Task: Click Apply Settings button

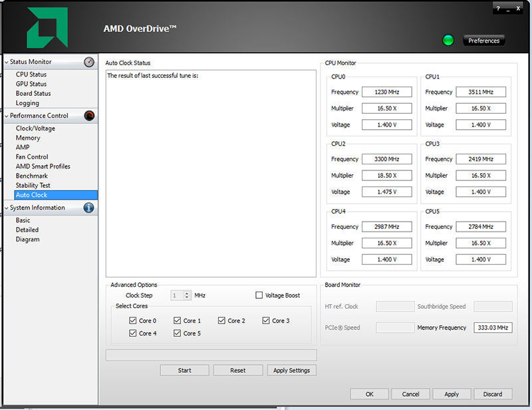Action: [292, 370]
